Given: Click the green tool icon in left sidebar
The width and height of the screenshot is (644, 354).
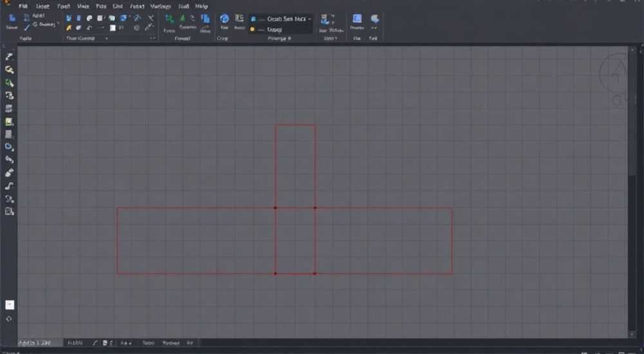Looking at the screenshot, I should (9, 83).
